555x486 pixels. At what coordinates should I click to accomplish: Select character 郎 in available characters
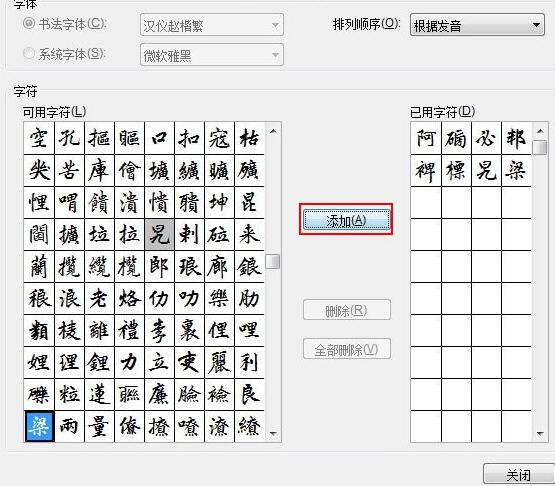tap(159, 267)
